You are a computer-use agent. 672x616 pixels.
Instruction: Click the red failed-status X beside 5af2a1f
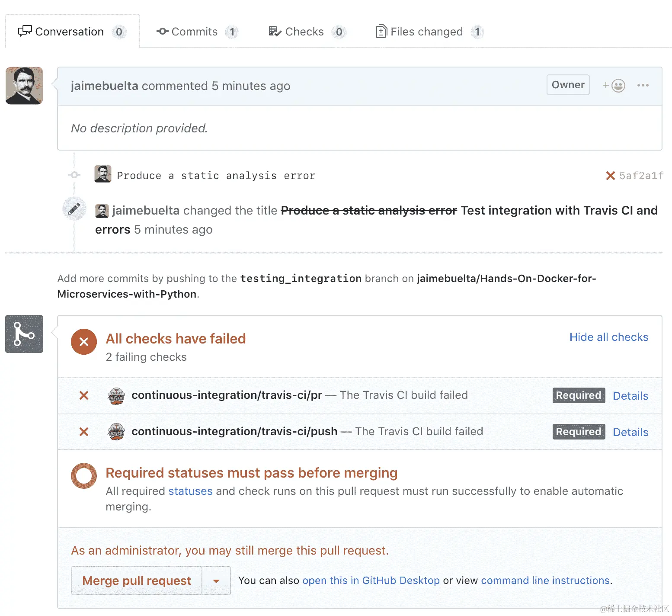click(x=611, y=176)
